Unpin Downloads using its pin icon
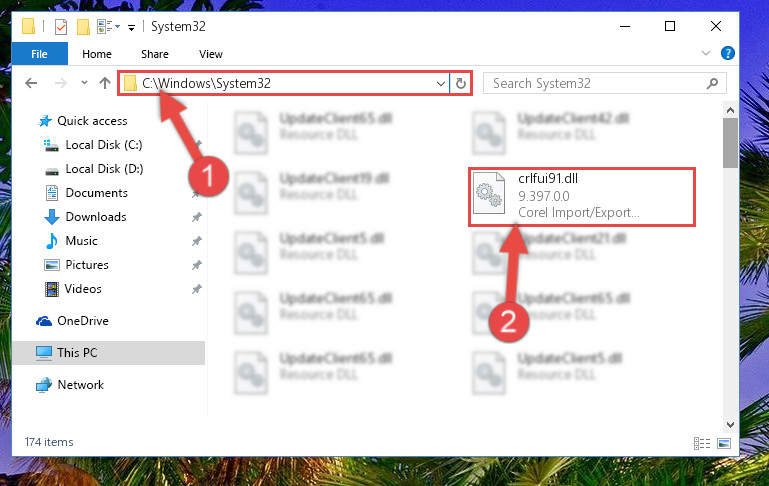The height and width of the screenshot is (486, 769). [x=197, y=217]
